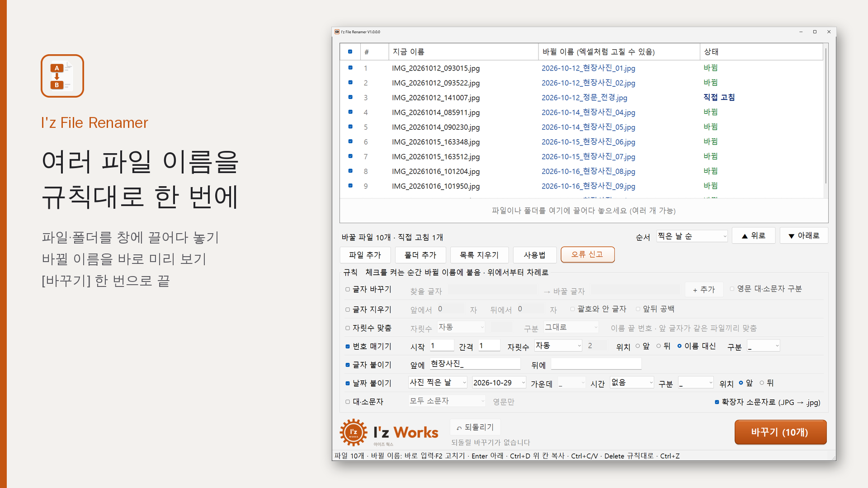Enable the 자릿수 맞춤 rule checkbox
The height and width of the screenshot is (488, 868).
pyautogui.click(x=348, y=328)
